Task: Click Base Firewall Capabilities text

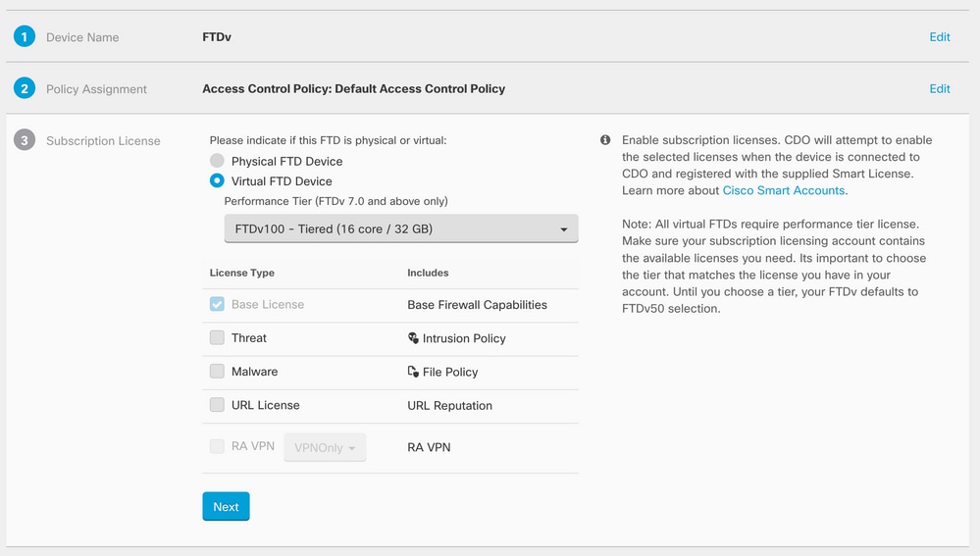Action: click(x=477, y=305)
